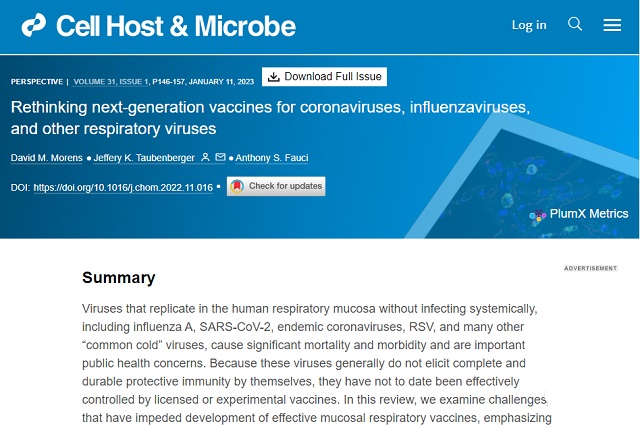The image size is (640, 428).
Task: Click the author email envelope icon
Action: point(220,157)
